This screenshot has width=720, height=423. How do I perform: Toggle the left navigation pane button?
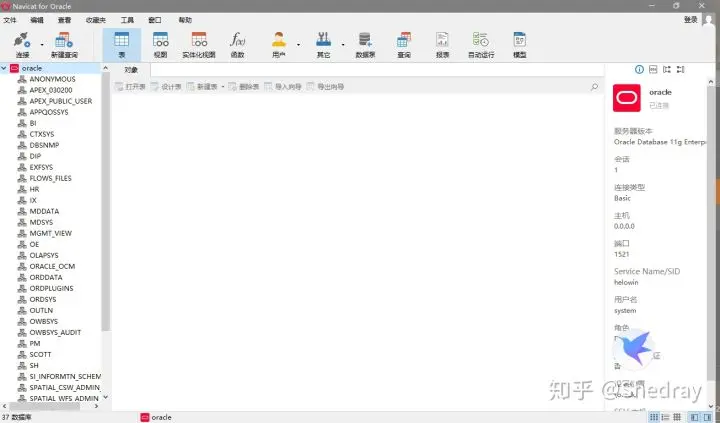point(694,417)
